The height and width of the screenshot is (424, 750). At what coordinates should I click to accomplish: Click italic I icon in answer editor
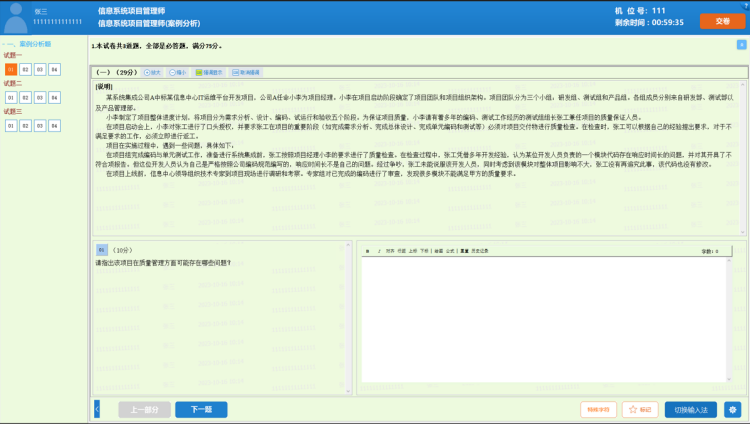(379, 251)
